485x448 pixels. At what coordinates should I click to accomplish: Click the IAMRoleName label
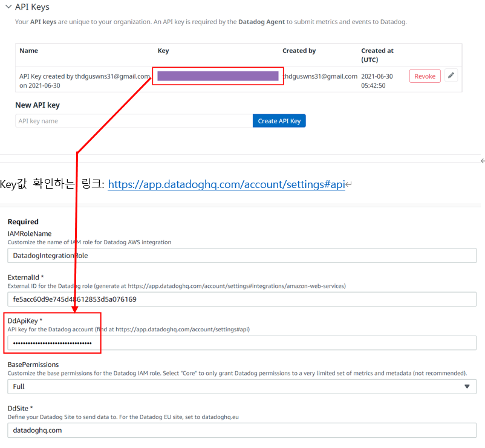pyautogui.click(x=30, y=233)
